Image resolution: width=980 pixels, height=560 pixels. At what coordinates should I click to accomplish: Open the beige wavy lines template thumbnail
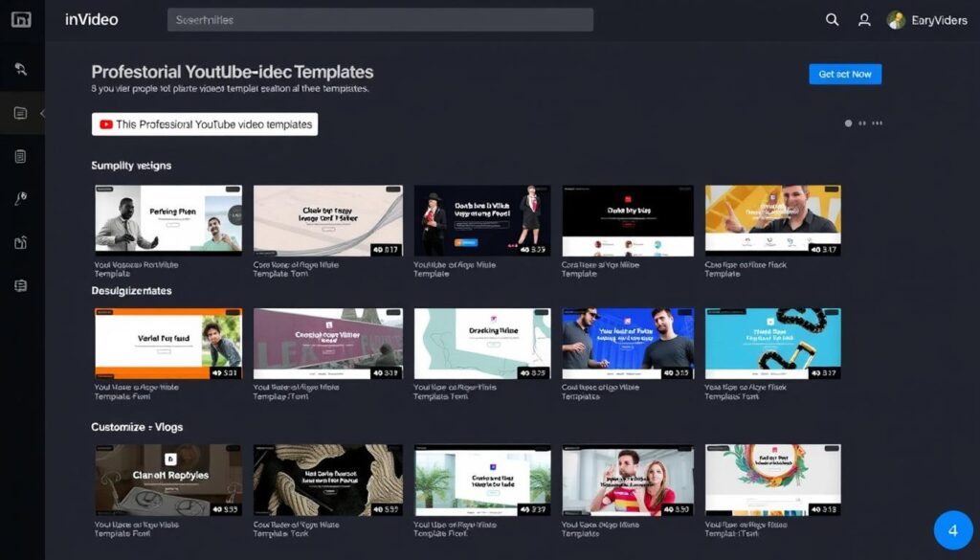click(328, 220)
